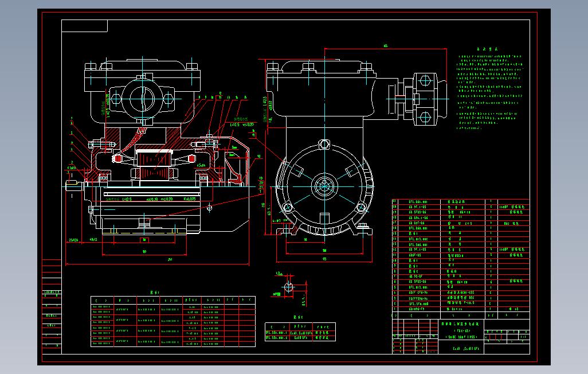588x374 pixels.
Task: Select the sectioned side view of the motor
Action: [158, 161]
